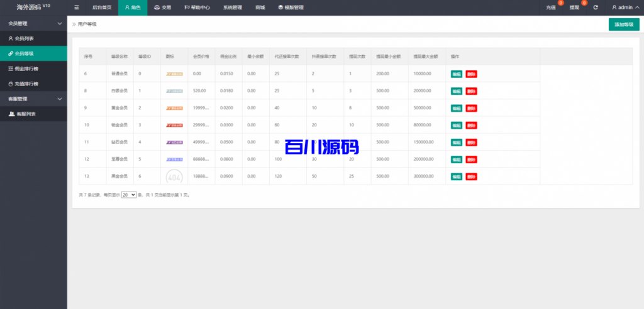Edit the 钻石会员 level row
This screenshot has width=644, height=309.
tap(457, 143)
